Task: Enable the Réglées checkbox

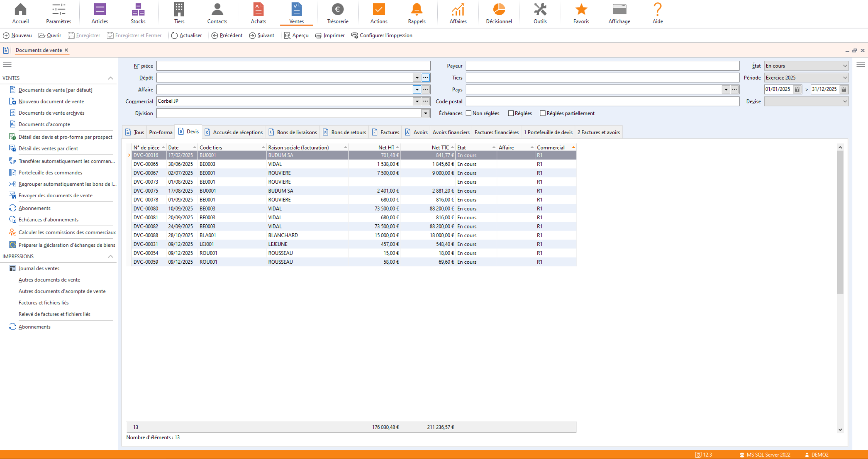Action: click(x=511, y=113)
